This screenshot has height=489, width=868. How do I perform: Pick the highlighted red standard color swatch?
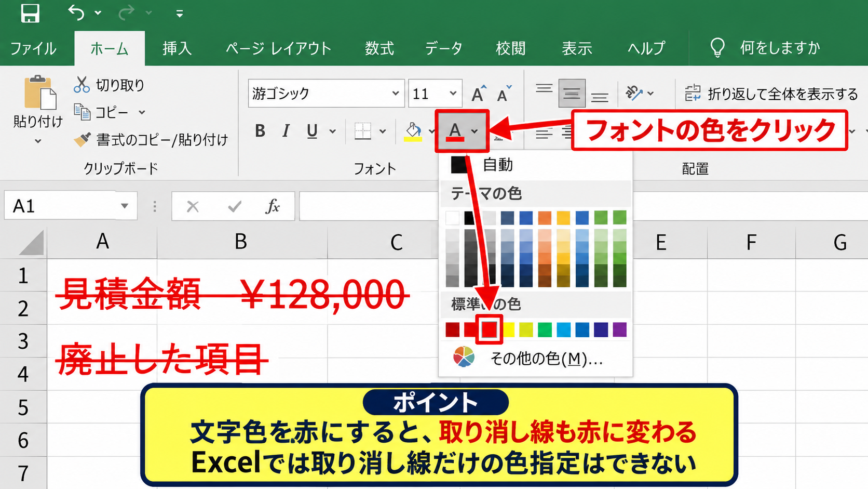pos(489,329)
